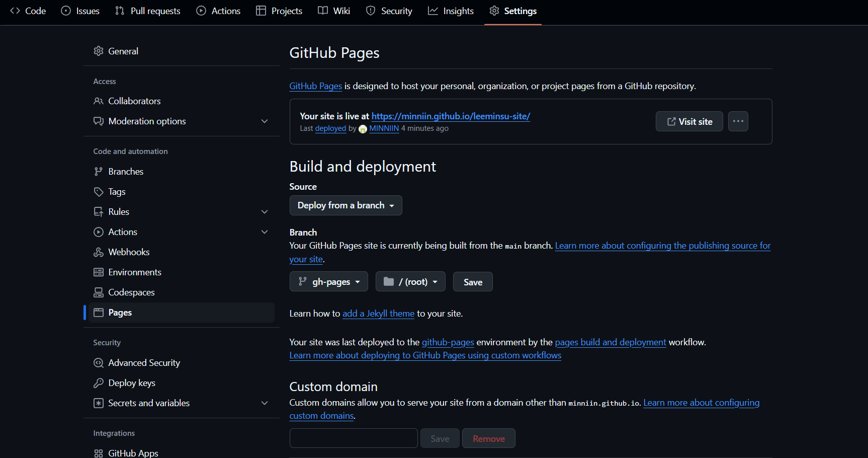Click the Webhooks icon in sidebar
Viewport: 868px width, 458px height.
[99, 252]
